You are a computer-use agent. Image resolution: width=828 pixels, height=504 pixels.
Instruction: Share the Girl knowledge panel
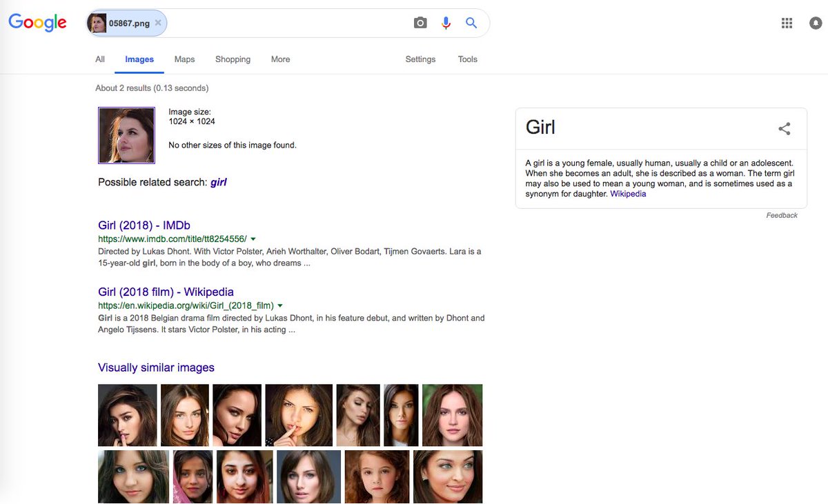click(x=785, y=129)
